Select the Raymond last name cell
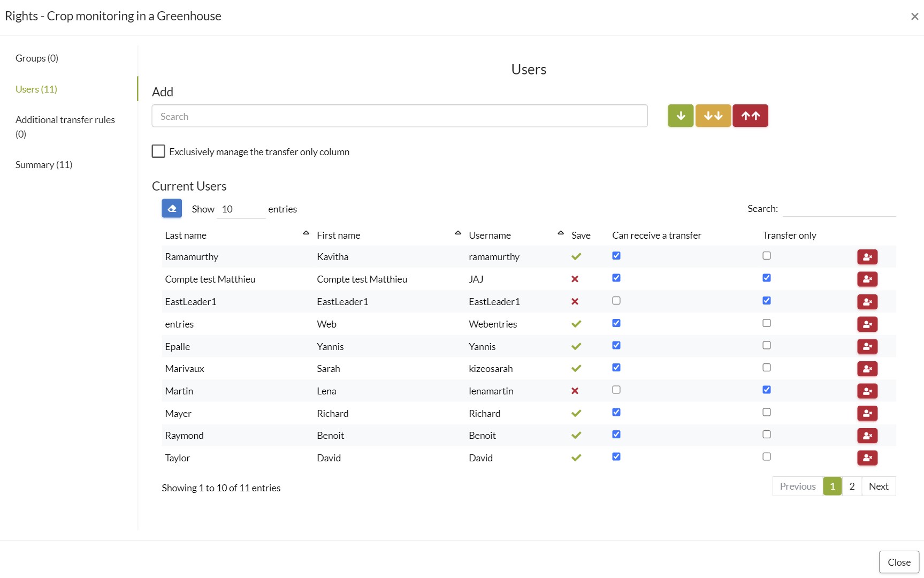This screenshot has width=924, height=578. pyautogui.click(x=185, y=436)
